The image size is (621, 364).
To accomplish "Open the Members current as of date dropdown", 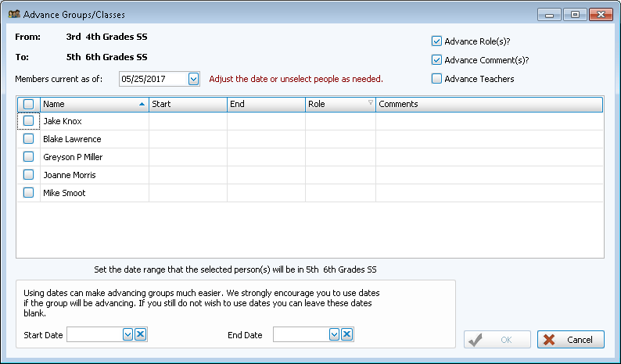I will point(193,79).
